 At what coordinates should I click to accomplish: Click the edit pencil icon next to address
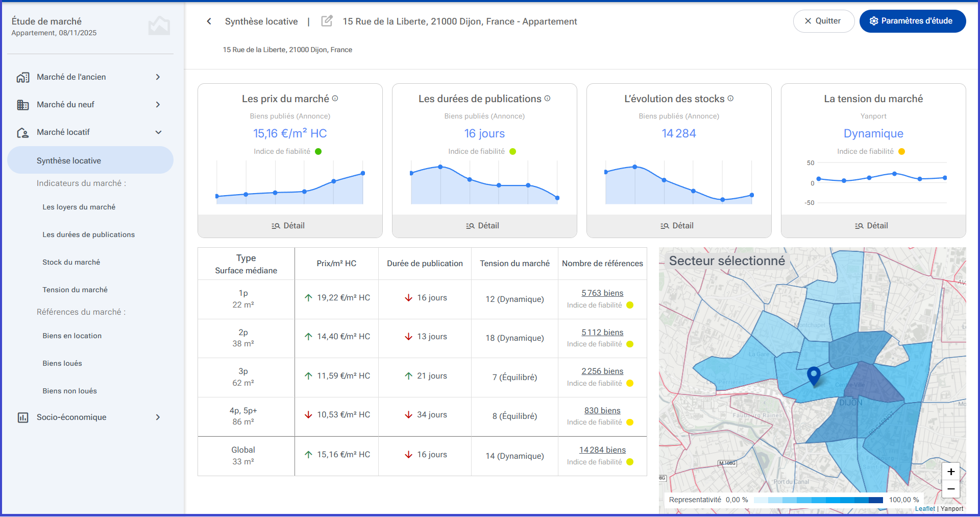(x=327, y=21)
